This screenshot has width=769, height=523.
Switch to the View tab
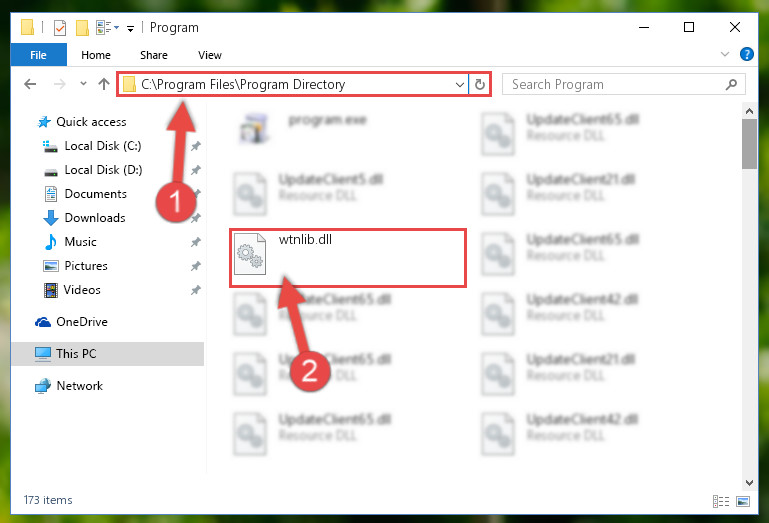point(210,55)
